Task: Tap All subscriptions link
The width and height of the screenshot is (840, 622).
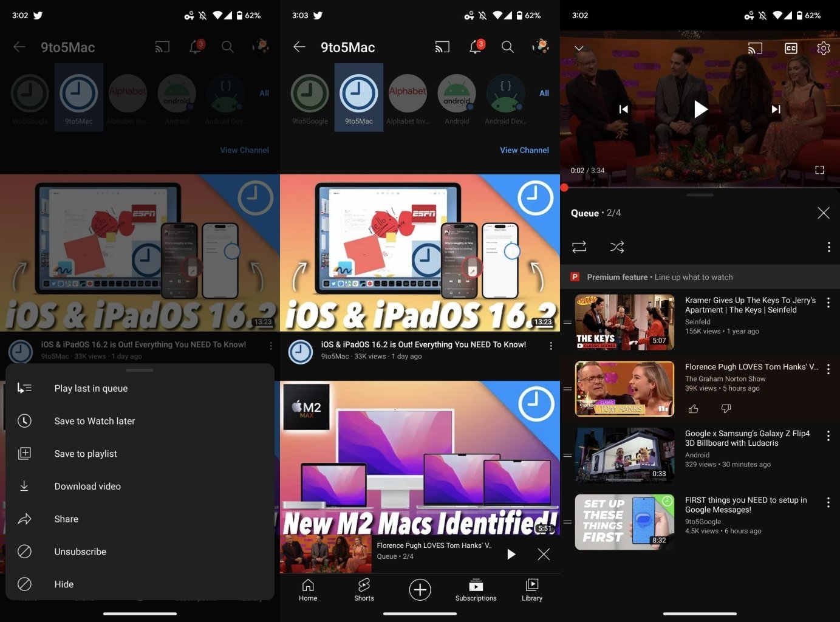Action: pos(544,93)
